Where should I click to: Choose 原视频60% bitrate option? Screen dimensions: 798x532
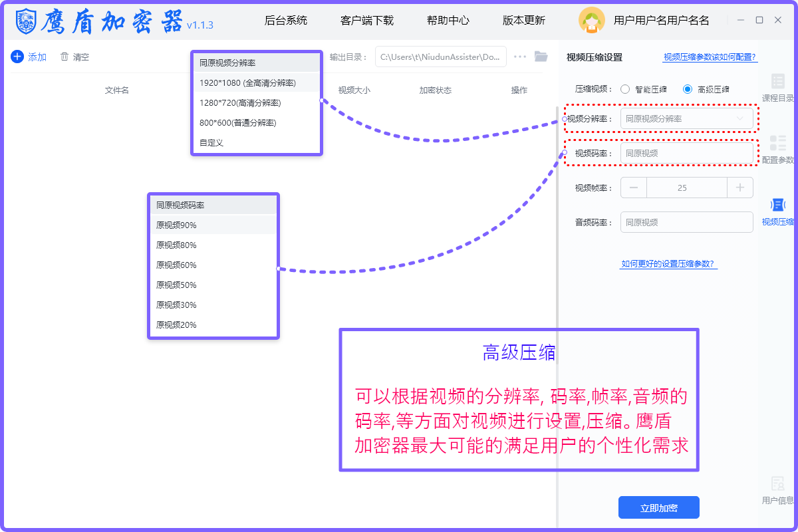176,265
